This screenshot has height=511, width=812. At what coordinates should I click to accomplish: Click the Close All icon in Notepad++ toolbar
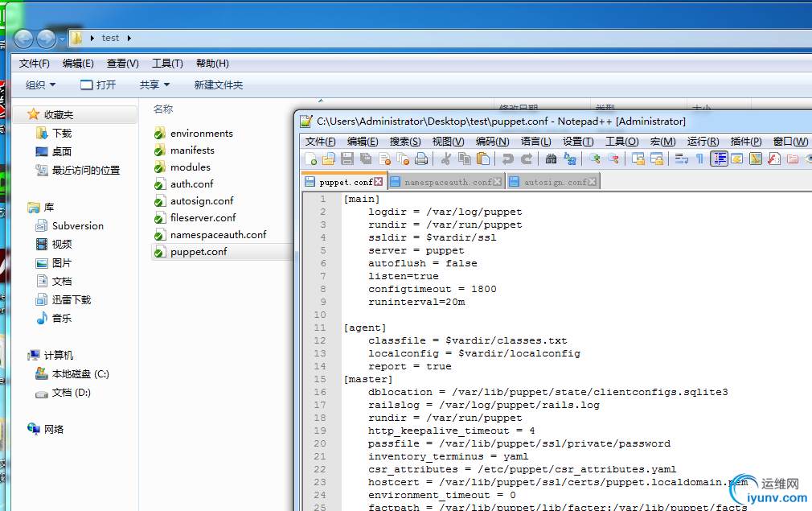[403, 159]
